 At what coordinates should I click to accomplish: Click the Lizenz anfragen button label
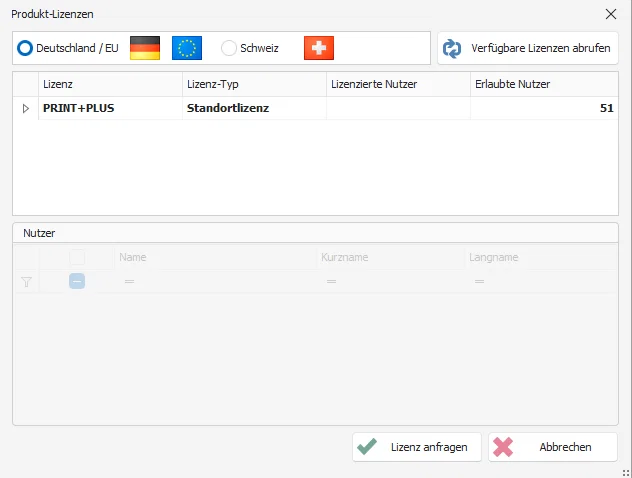coord(429,447)
